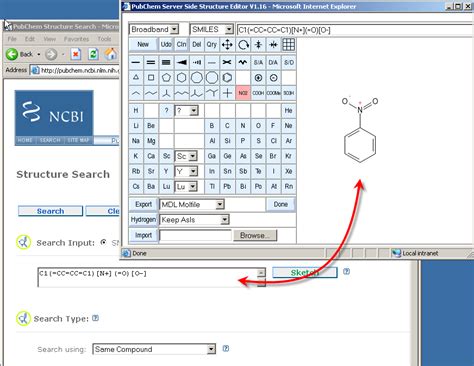Insert the NO2 group template
The image size is (474, 366).
(x=243, y=93)
